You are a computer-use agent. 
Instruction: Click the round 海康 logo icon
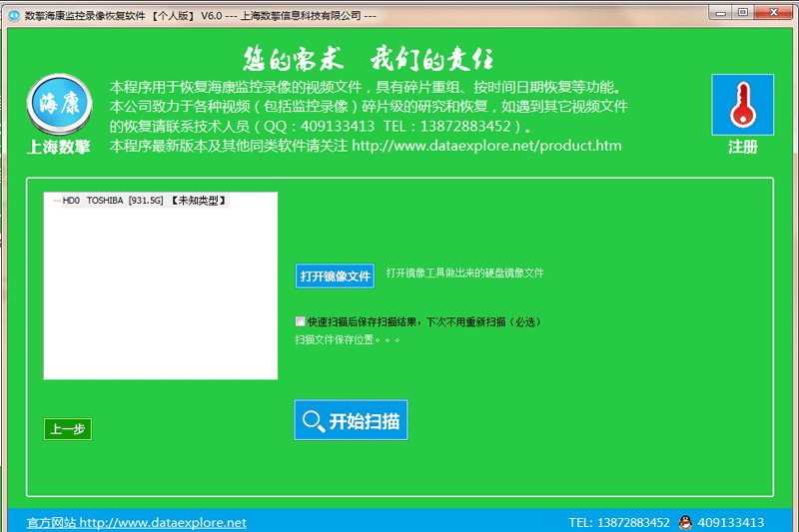[60, 104]
